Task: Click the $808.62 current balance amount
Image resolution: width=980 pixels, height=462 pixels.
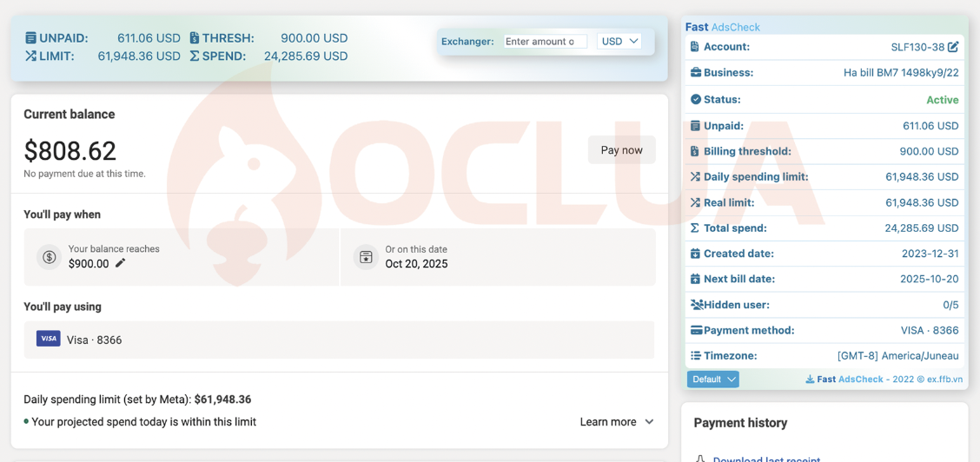Action: [70, 151]
